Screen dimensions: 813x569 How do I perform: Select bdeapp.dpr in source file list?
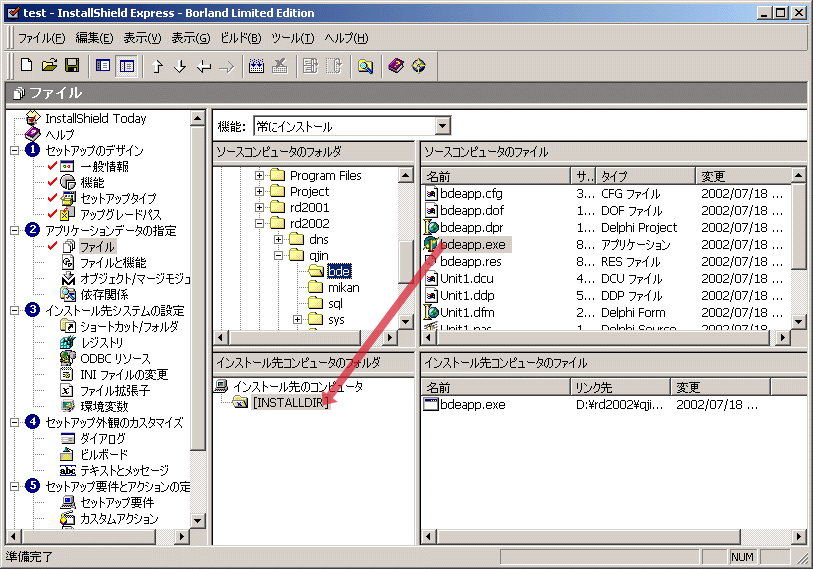click(471, 227)
